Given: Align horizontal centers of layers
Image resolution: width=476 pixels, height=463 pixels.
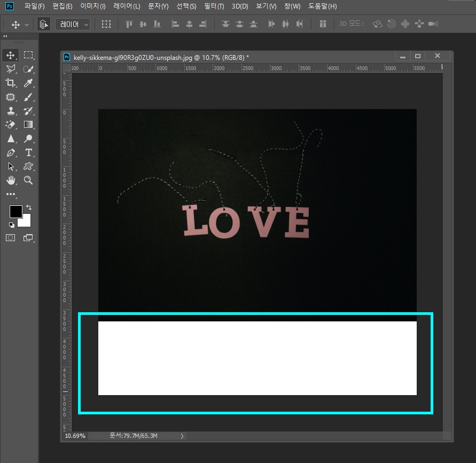Looking at the screenshot, I should 189,24.
